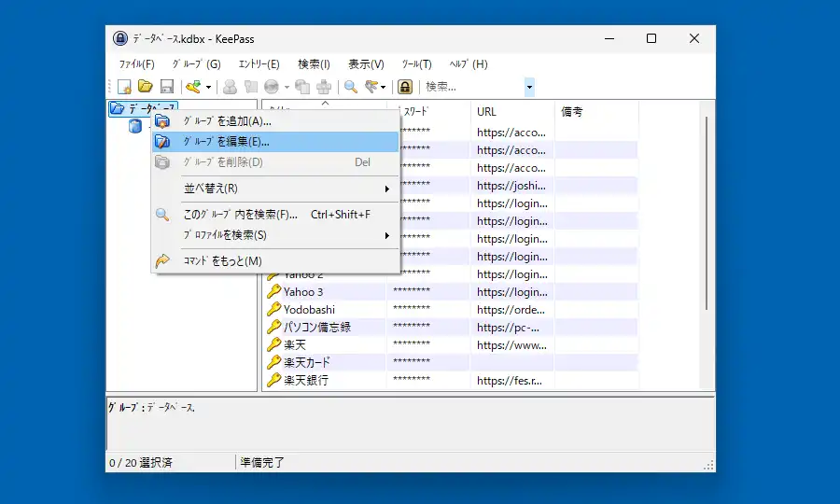Open the Open URL dropdown arrow
840x504 pixels.
tap(287, 87)
